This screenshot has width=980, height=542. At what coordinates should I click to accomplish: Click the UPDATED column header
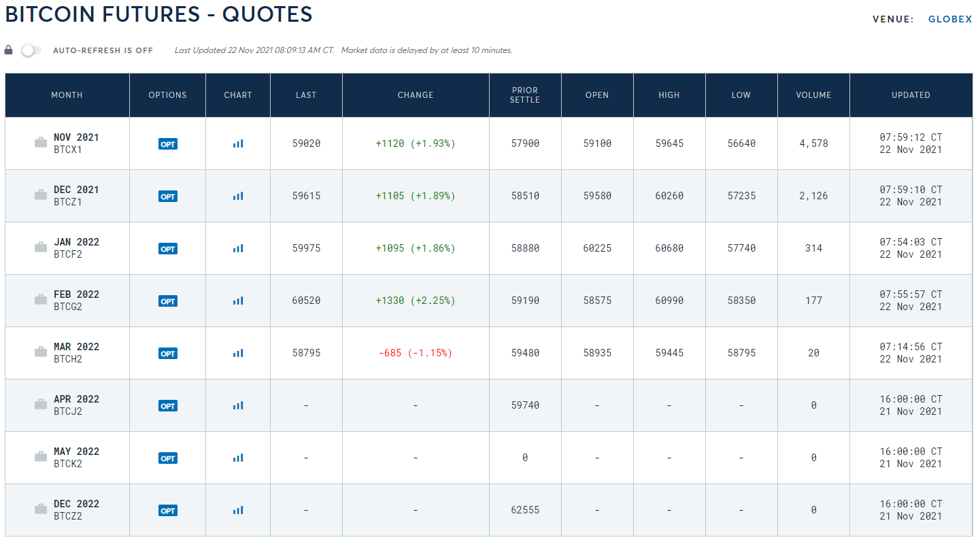[911, 95]
